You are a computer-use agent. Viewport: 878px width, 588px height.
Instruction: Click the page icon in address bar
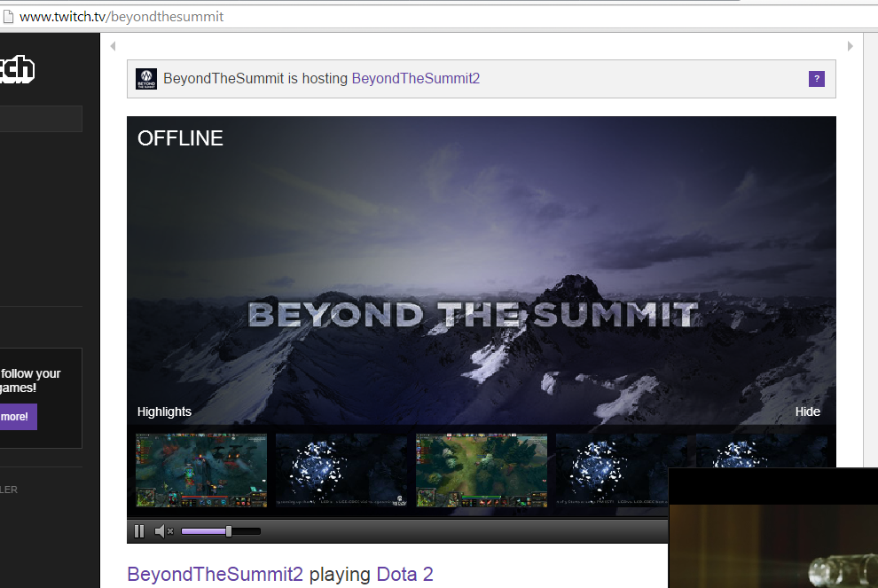point(8,17)
